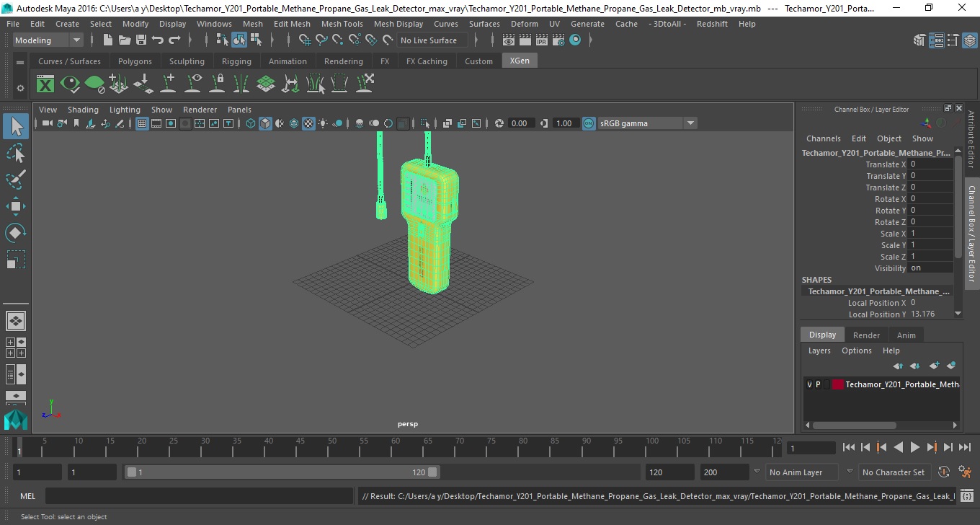
Task: Select the Rotate tool in toolbox
Action: (x=16, y=233)
